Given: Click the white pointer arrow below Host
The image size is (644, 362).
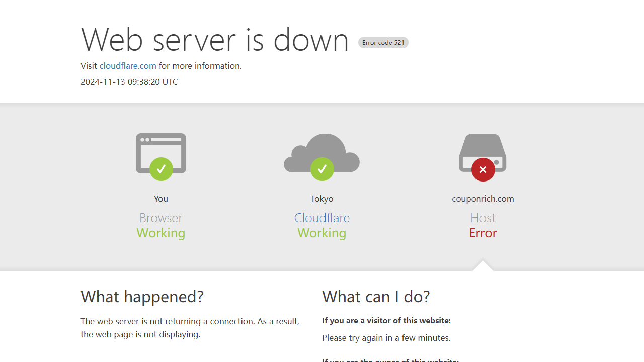Looking at the screenshot, I should tap(483, 266).
